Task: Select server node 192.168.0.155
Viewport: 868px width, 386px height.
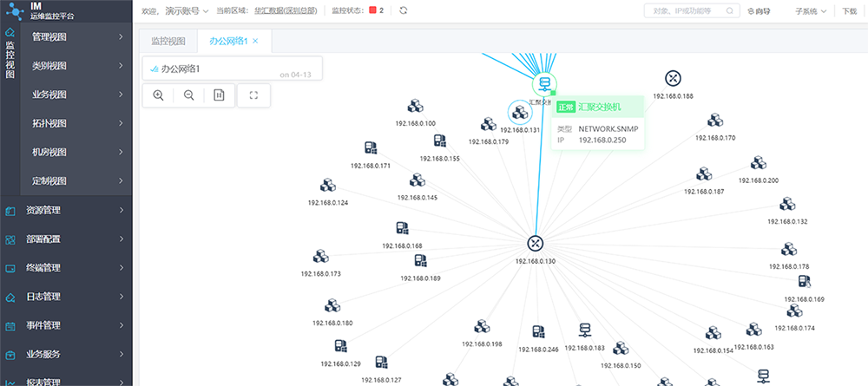Action: coord(439,141)
